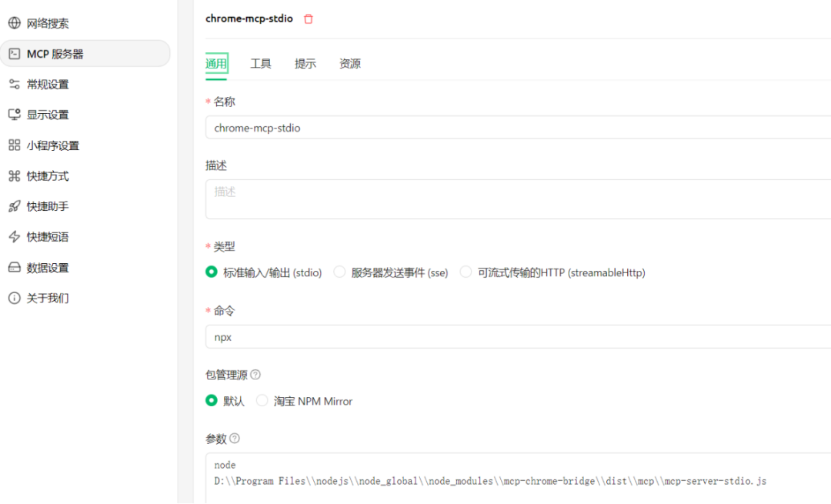The width and height of the screenshot is (831, 504).
Task: Go to 显示设置 page
Action: tap(85, 115)
